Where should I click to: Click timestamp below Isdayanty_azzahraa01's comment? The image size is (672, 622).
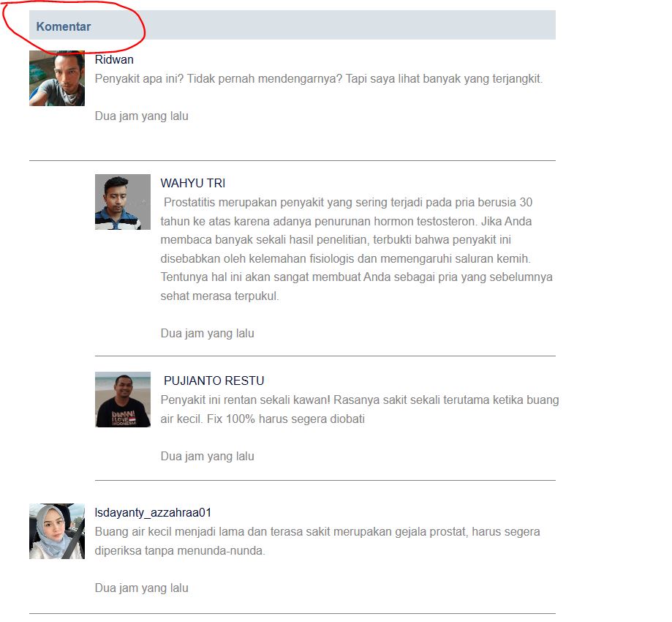[141, 588]
